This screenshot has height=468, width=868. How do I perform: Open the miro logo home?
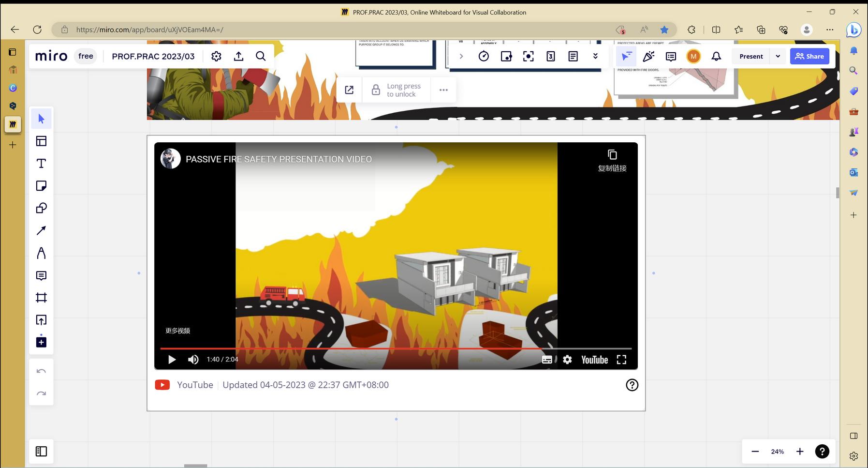pyautogui.click(x=51, y=56)
